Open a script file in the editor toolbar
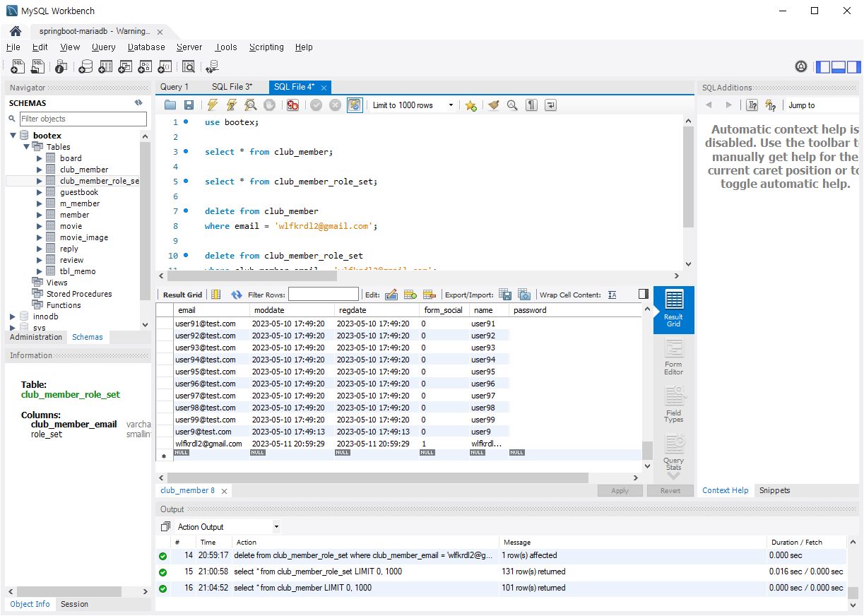864x616 pixels. click(x=170, y=105)
